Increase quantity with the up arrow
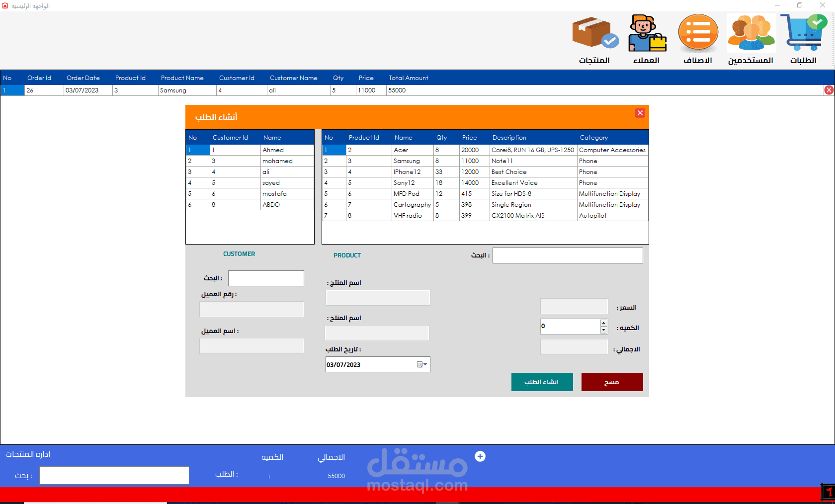The width and height of the screenshot is (835, 504). 604,323
